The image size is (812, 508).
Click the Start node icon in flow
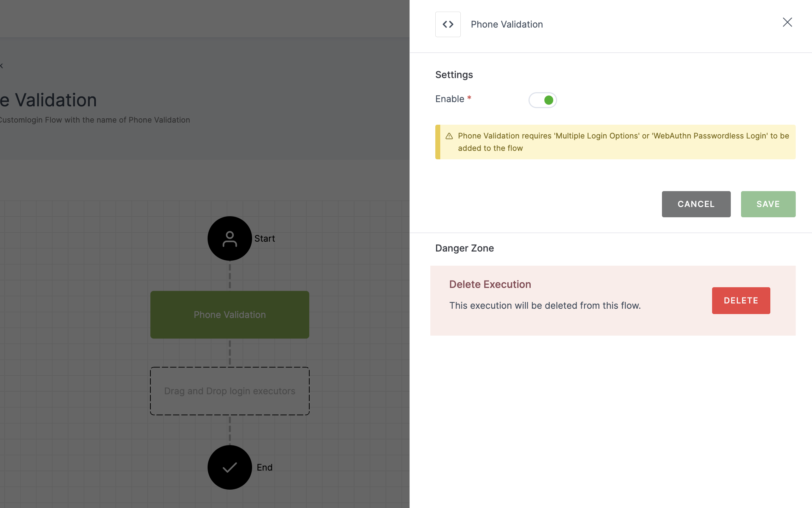[230, 238]
